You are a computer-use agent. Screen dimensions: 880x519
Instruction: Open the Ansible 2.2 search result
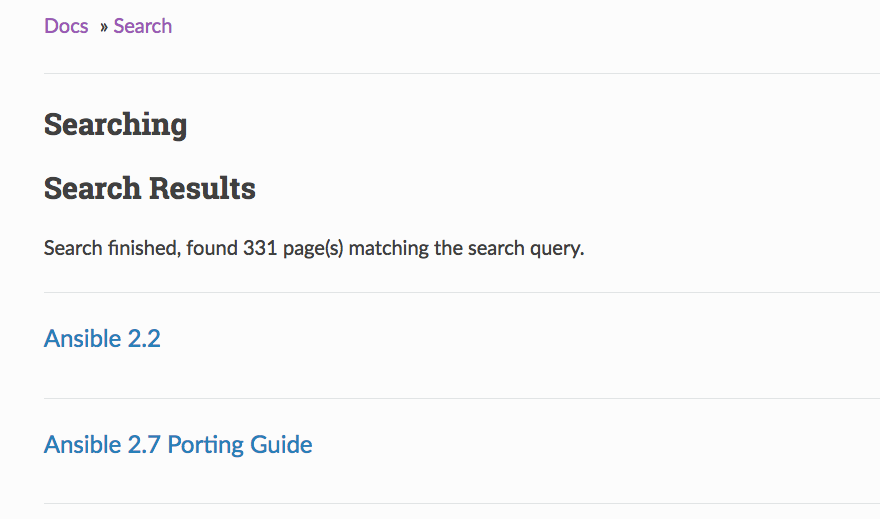pyautogui.click(x=102, y=338)
